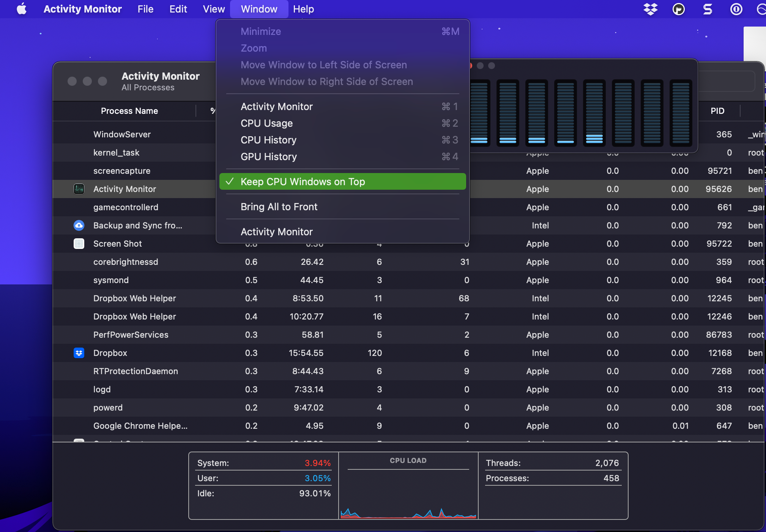Choose CPU History from the Window menu
766x532 pixels.
click(x=268, y=140)
